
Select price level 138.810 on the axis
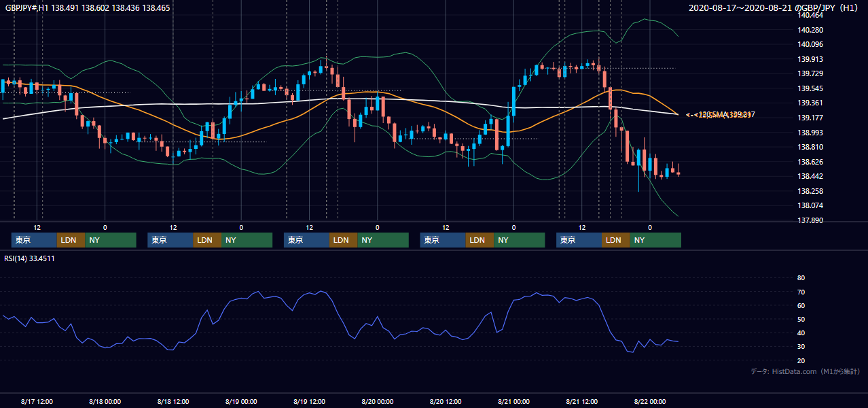coord(811,147)
